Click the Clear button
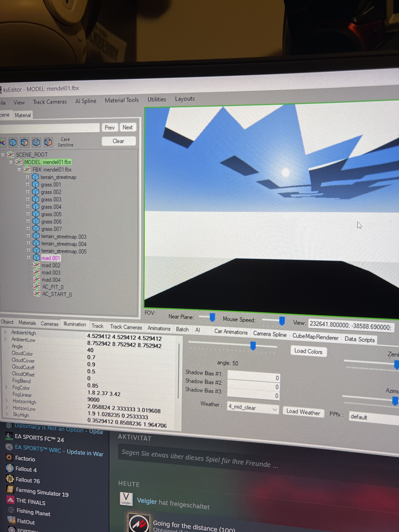The image size is (399, 532). point(119,141)
